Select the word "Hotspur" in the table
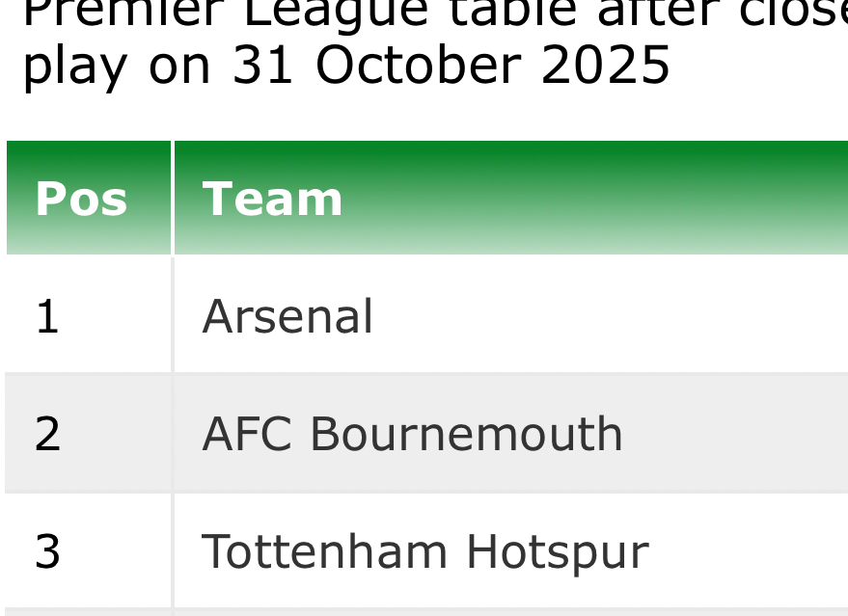The height and width of the screenshot is (616, 848). [x=557, y=552]
